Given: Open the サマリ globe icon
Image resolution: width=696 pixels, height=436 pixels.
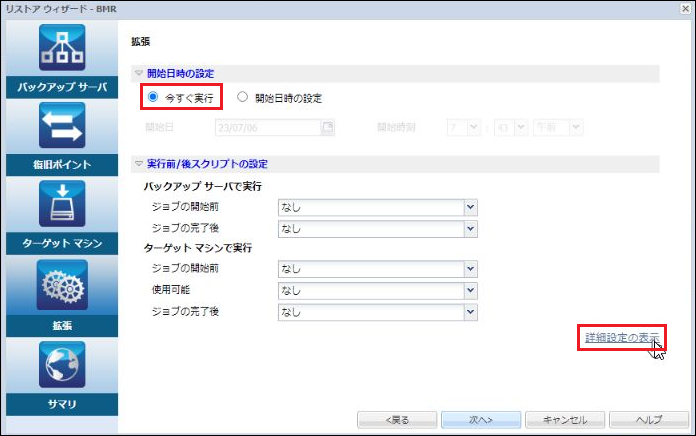Looking at the screenshot, I should (x=62, y=365).
